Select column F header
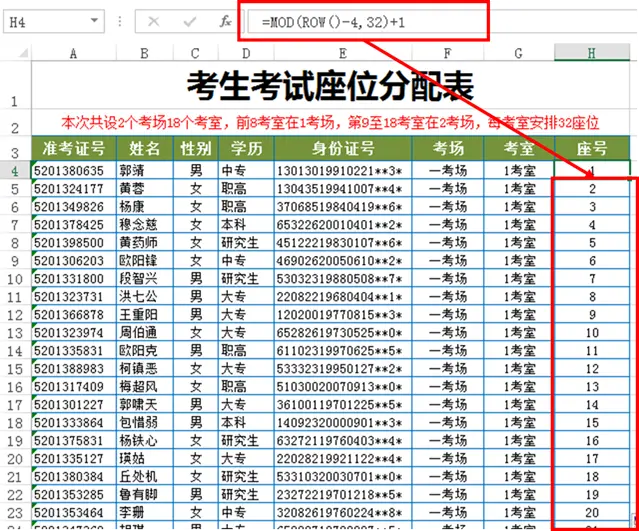639x531 pixels. click(447, 53)
